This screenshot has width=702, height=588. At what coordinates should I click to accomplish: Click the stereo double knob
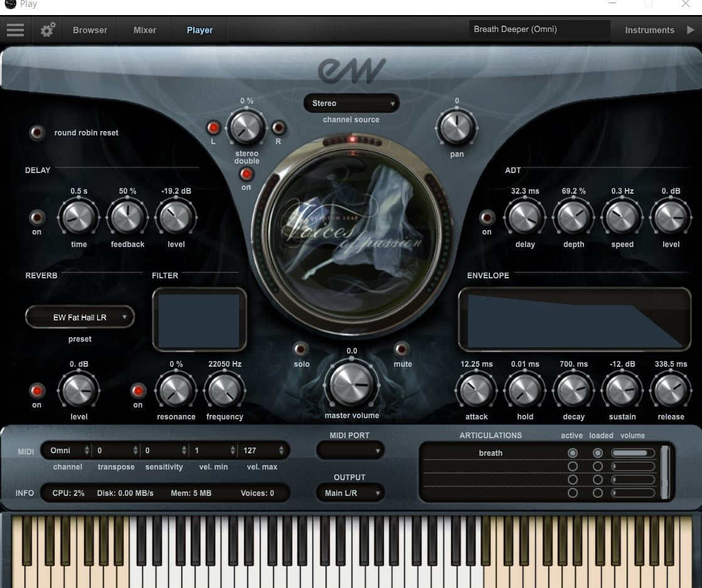pyautogui.click(x=245, y=128)
